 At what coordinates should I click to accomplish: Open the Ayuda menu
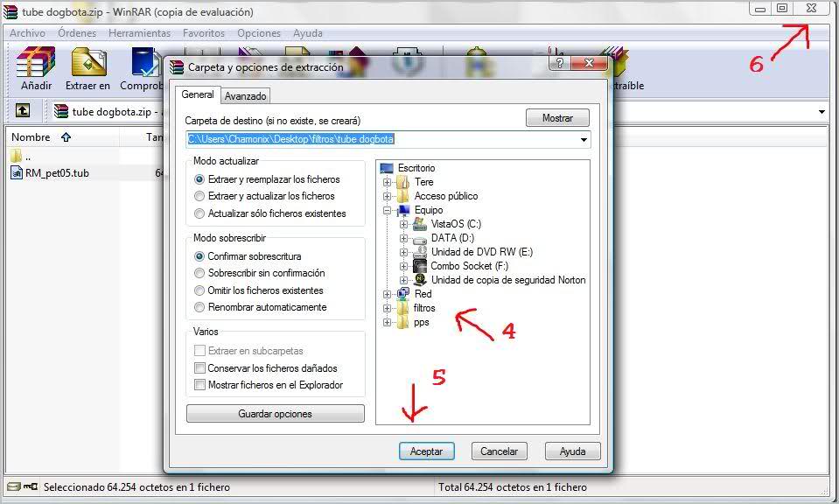click(308, 33)
